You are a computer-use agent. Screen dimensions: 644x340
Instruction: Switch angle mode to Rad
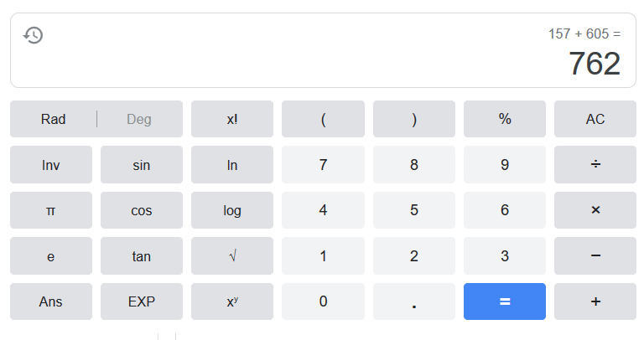[53, 119]
